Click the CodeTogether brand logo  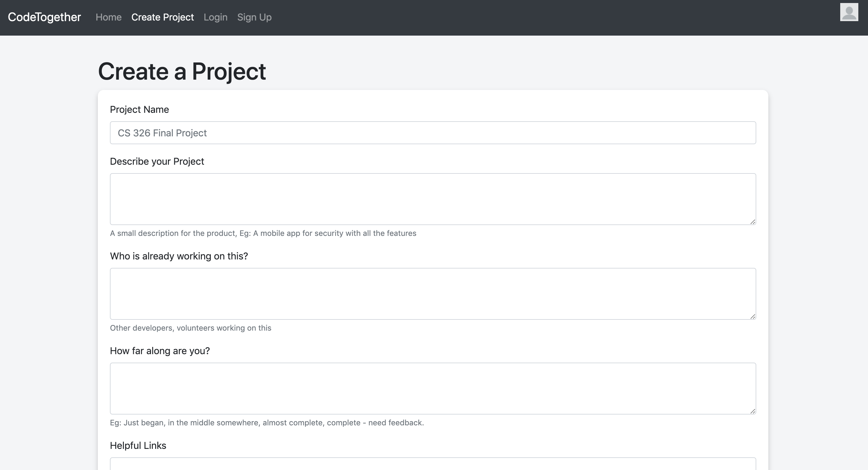44,17
